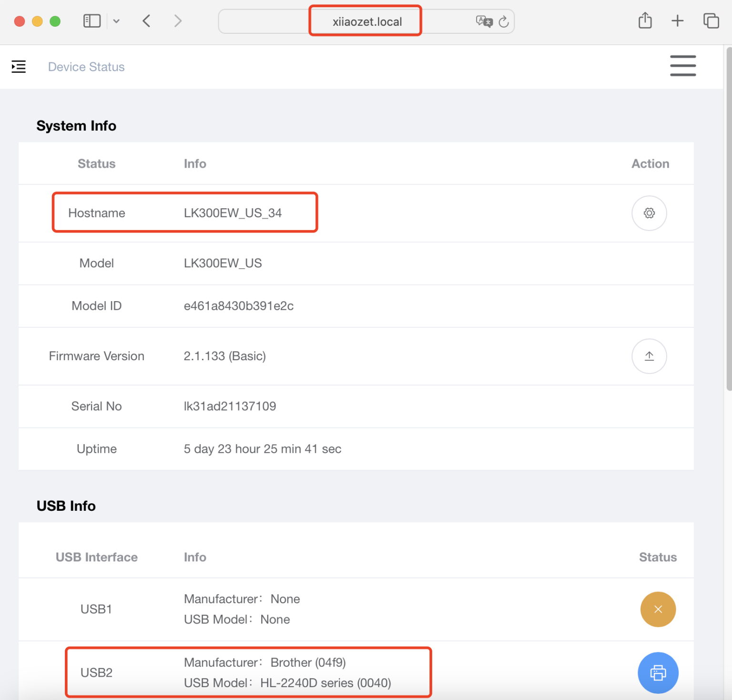Open the hostname settings gear
The image size is (732, 700).
click(649, 213)
